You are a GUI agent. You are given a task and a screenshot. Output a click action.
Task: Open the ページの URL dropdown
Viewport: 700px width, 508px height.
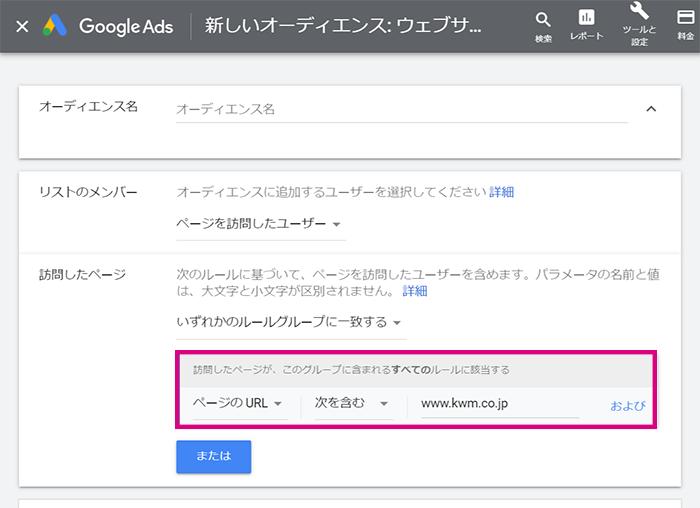[x=240, y=404]
